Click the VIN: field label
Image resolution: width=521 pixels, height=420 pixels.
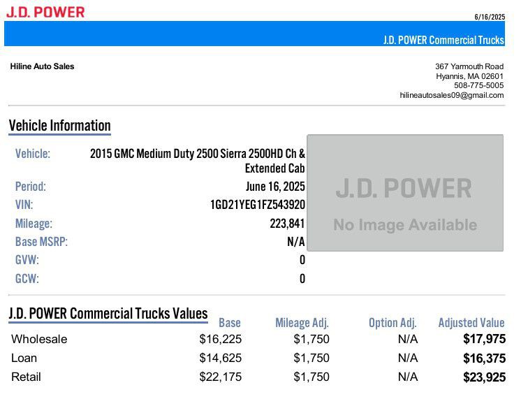coord(24,205)
